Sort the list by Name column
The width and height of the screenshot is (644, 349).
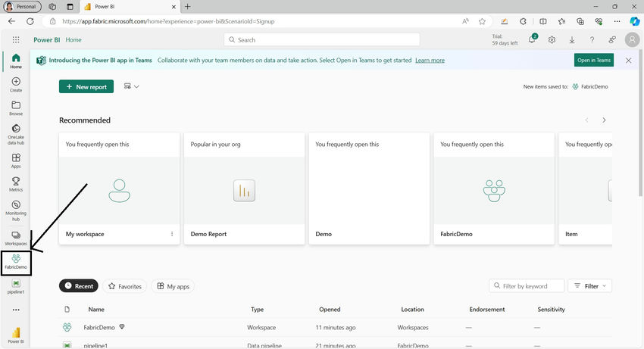point(96,309)
